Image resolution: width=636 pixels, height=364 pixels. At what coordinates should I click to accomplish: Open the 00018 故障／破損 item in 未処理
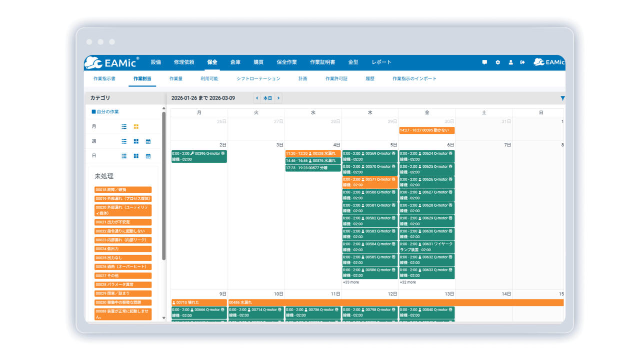click(x=123, y=190)
